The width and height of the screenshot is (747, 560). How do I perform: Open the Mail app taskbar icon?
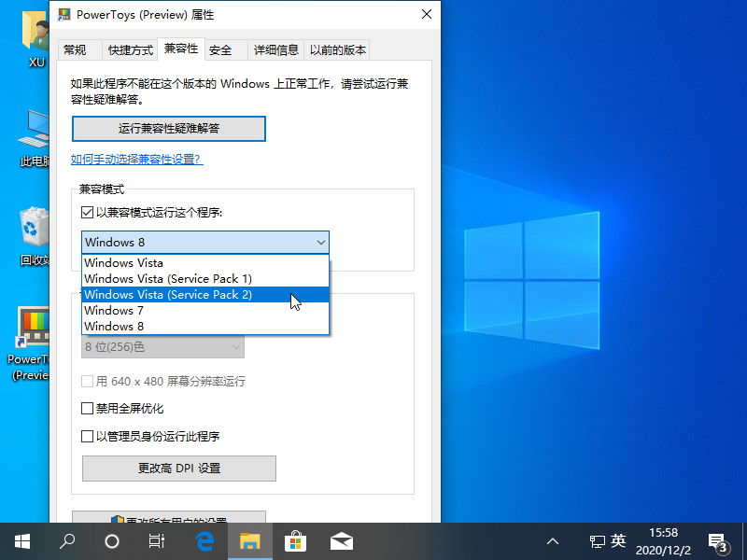[x=341, y=540]
